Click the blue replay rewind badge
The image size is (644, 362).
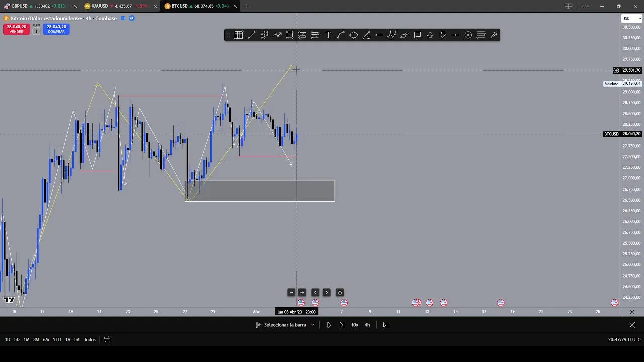point(132,18)
